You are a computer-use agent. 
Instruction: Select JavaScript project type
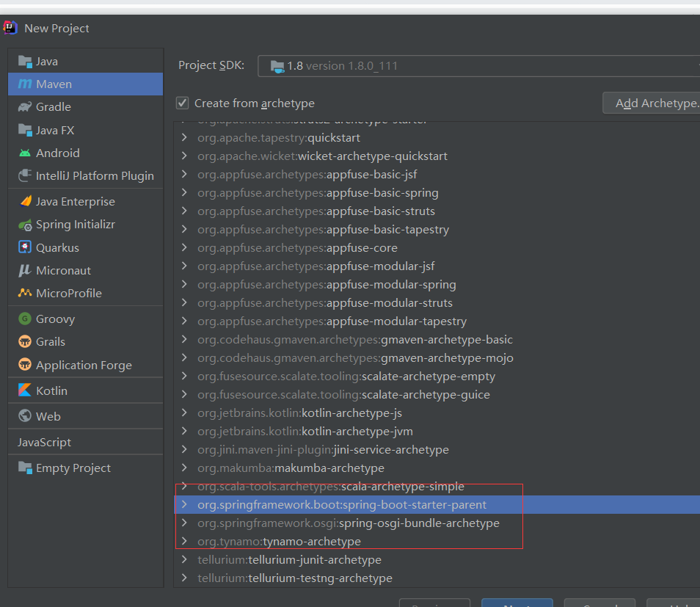coord(44,442)
